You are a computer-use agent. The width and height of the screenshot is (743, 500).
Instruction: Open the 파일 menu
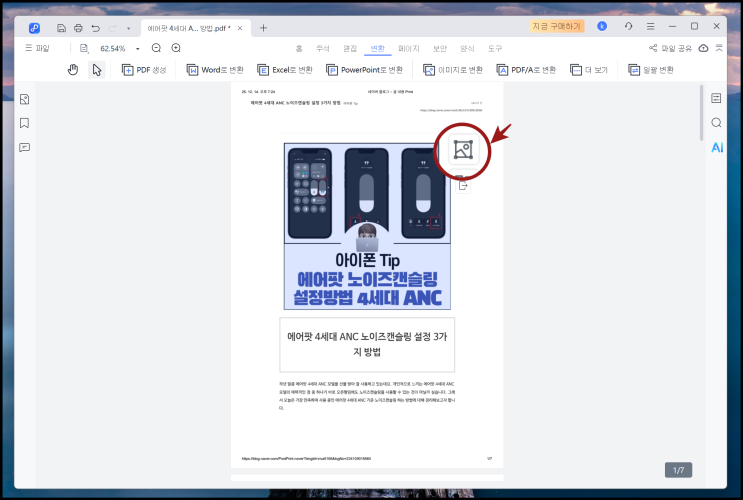click(37, 48)
